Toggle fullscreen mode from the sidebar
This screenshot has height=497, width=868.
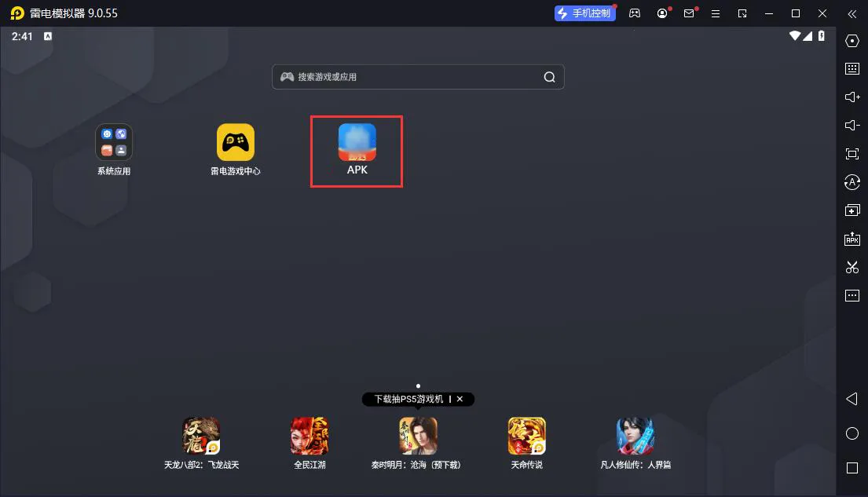click(x=852, y=154)
